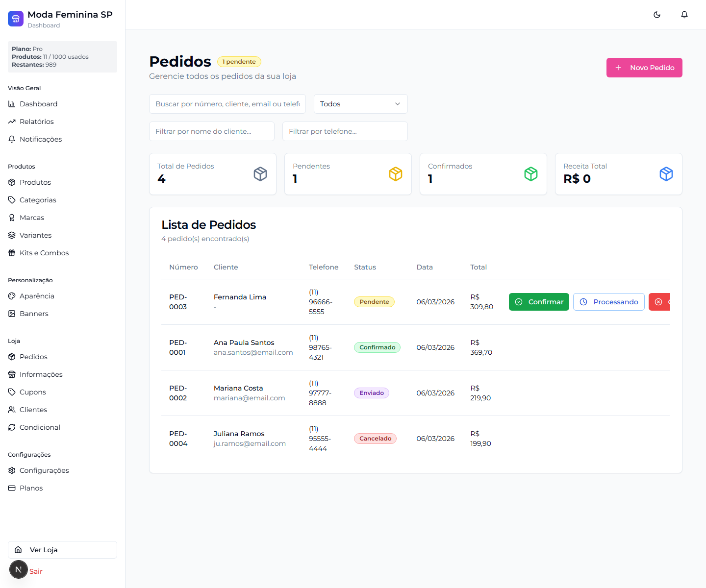Screen dimensions: 706x588
Task: Confirm order PED-0003 with Confirmar button
Action: (x=539, y=302)
